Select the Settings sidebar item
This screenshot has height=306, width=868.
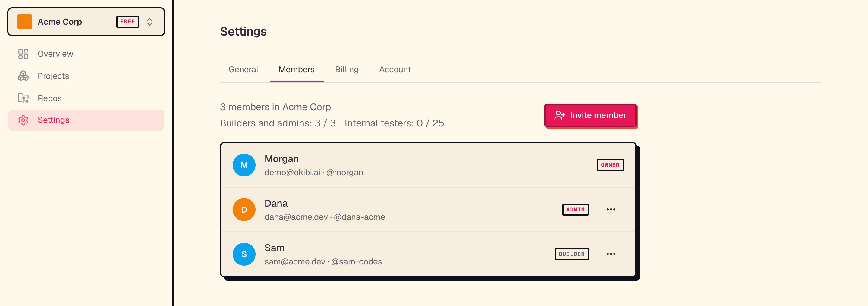coord(86,120)
